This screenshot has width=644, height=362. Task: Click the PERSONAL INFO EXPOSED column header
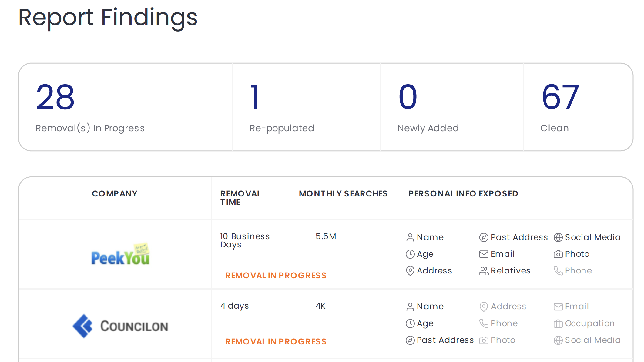point(463,193)
